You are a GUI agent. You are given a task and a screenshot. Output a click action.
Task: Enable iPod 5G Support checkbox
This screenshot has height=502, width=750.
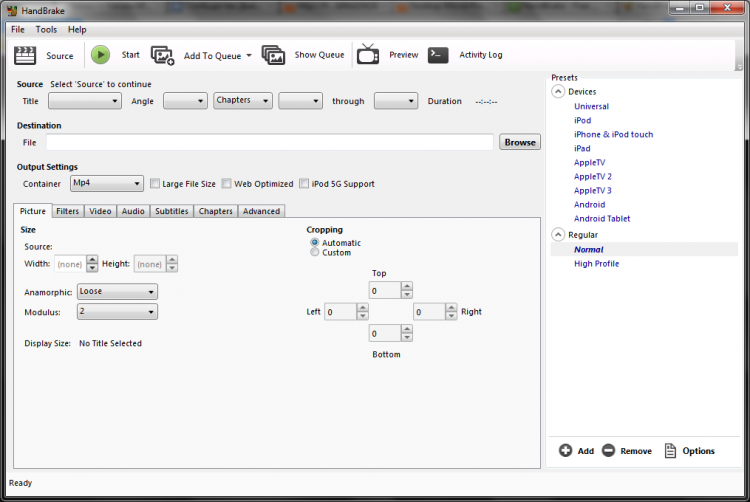click(304, 184)
